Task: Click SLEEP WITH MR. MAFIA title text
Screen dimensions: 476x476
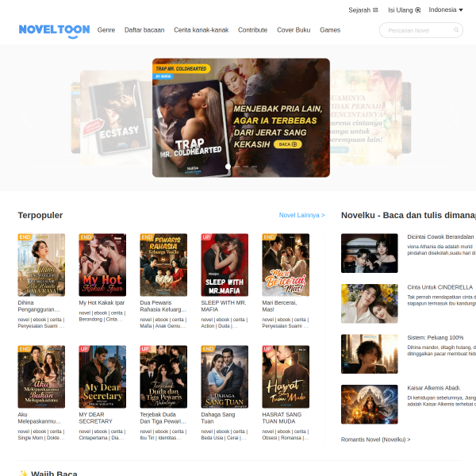Action: [224, 306]
